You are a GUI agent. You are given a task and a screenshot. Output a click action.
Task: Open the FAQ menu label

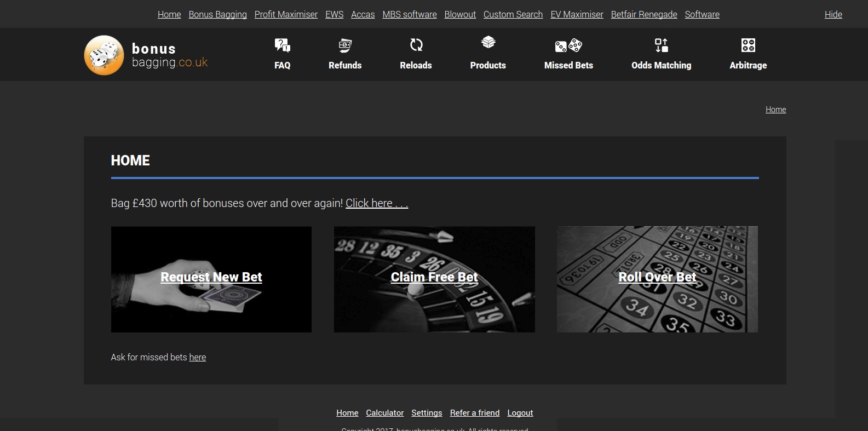[283, 65]
